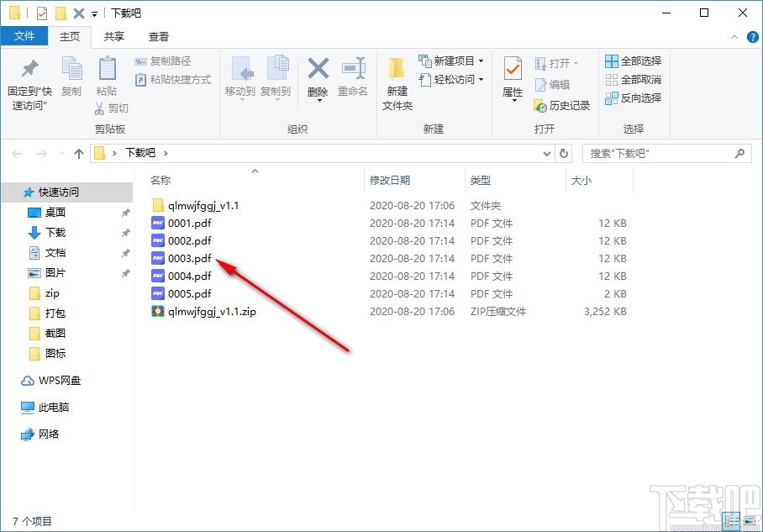Switch to large icons view in status bar
This screenshot has width=763, height=532.
click(750, 520)
